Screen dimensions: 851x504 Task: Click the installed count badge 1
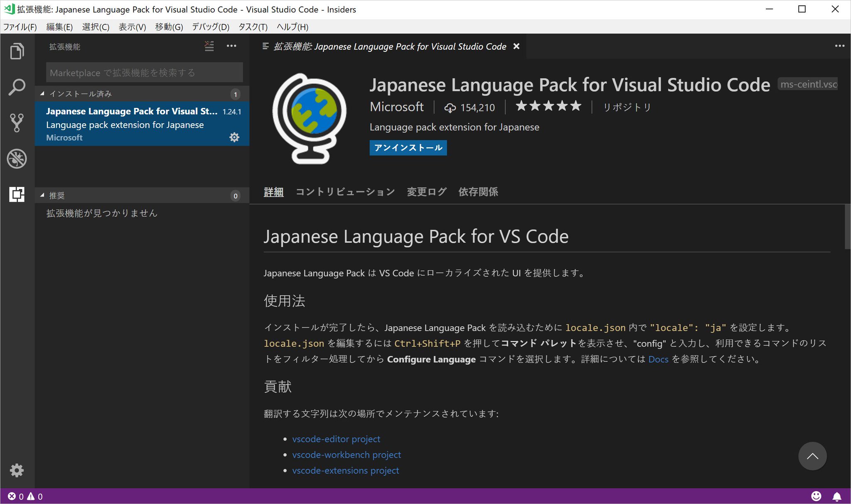point(235,94)
